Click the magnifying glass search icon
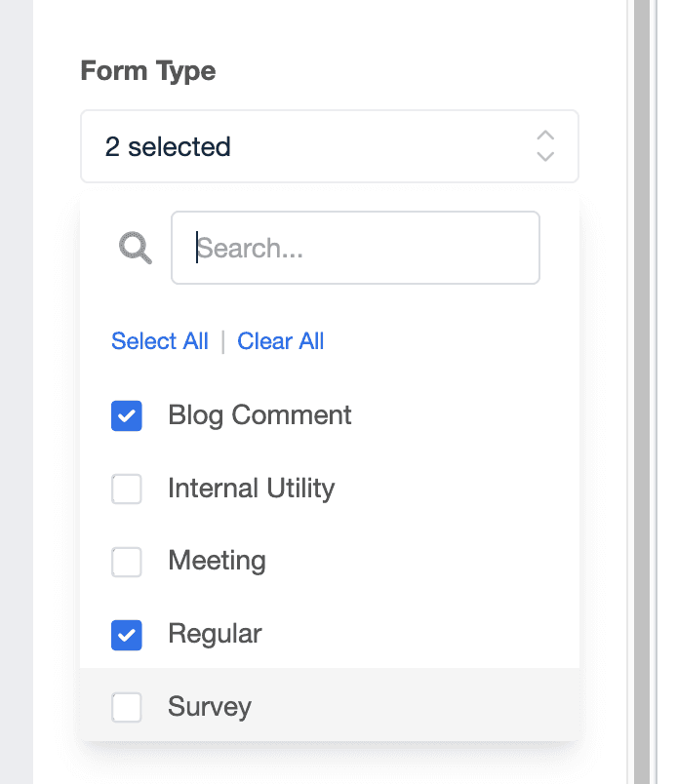The height and width of the screenshot is (784, 677). [135, 248]
